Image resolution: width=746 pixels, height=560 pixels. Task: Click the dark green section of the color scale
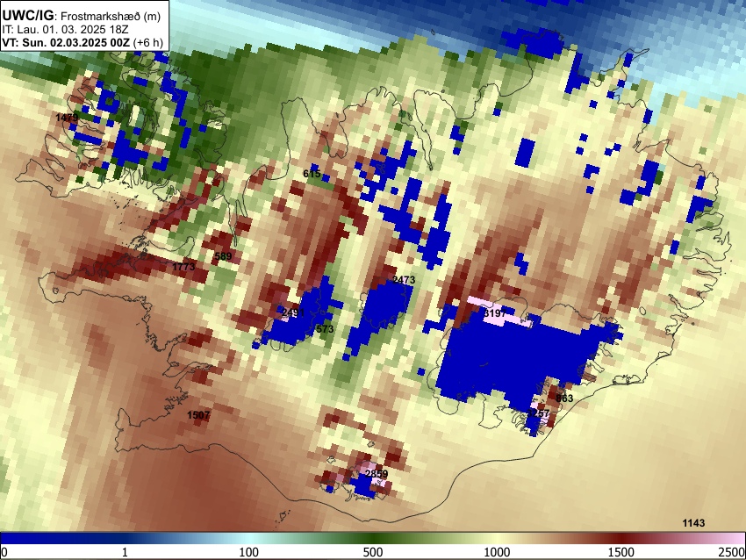click(x=373, y=538)
